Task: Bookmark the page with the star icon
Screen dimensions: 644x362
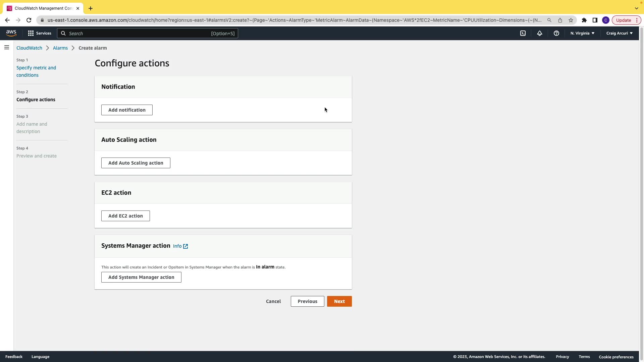Action: point(571,20)
